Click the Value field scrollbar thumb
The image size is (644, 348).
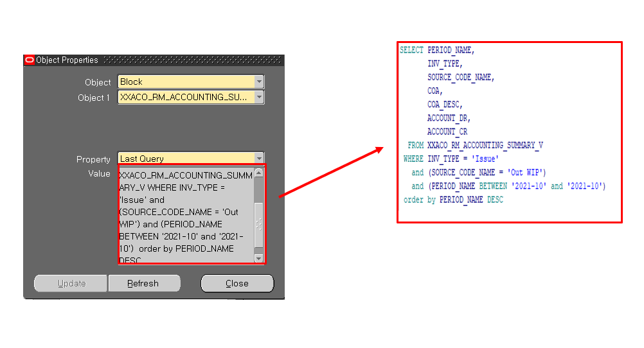click(259, 225)
